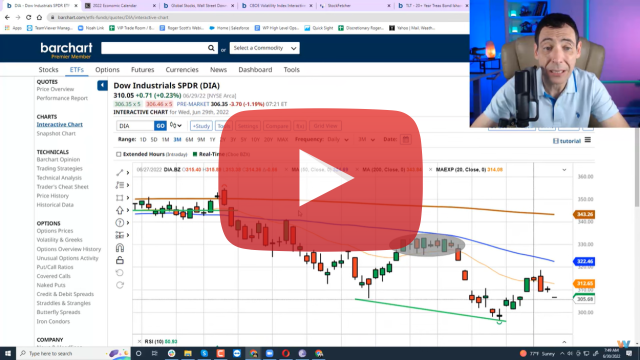
Task: Open the Options menu tab
Action: point(107,70)
